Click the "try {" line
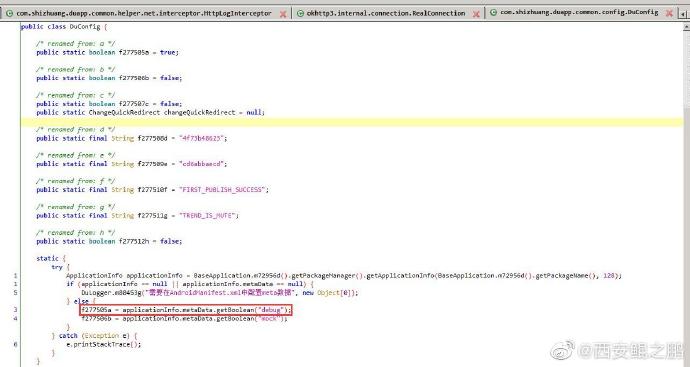690x367 pixels. click(x=60, y=267)
